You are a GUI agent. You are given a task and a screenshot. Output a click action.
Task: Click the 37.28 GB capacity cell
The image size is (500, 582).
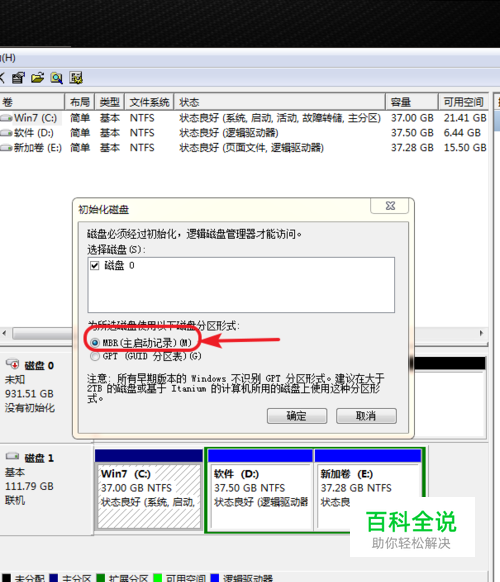pyautogui.click(x=412, y=148)
